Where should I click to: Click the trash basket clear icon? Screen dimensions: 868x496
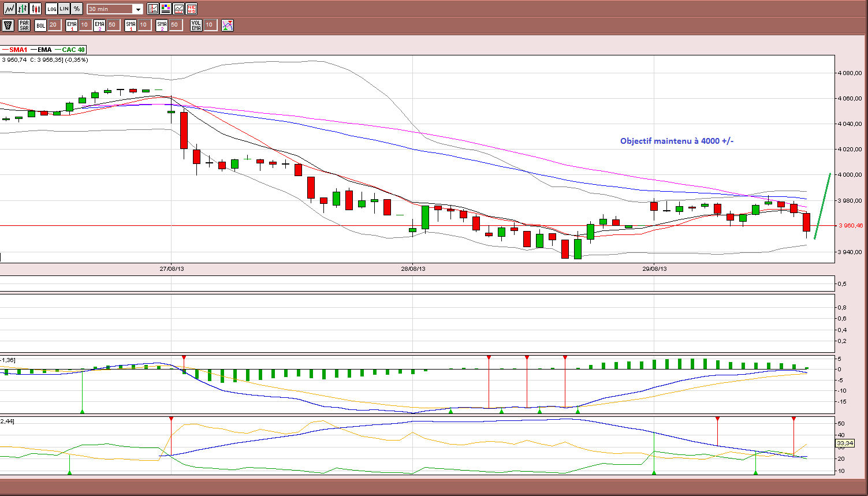coord(8,25)
